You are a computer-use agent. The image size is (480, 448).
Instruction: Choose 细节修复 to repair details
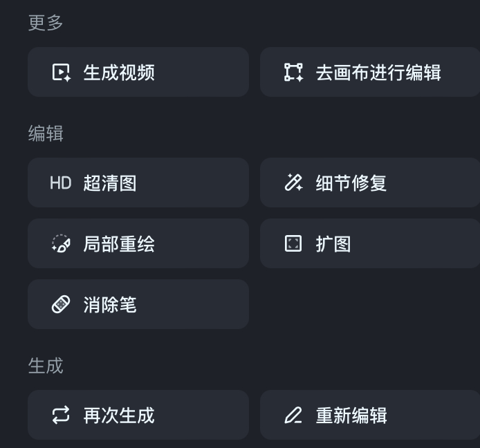click(x=351, y=183)
